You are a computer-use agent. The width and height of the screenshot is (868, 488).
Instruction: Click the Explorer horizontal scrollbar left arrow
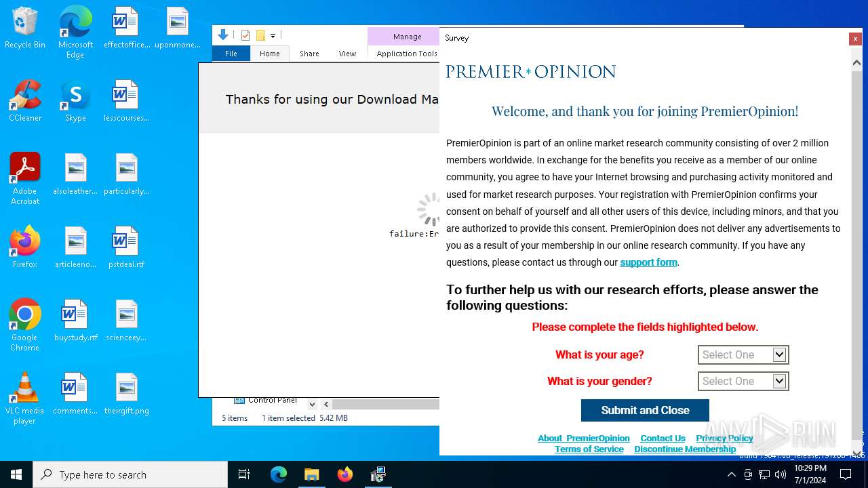click(326, 404)
